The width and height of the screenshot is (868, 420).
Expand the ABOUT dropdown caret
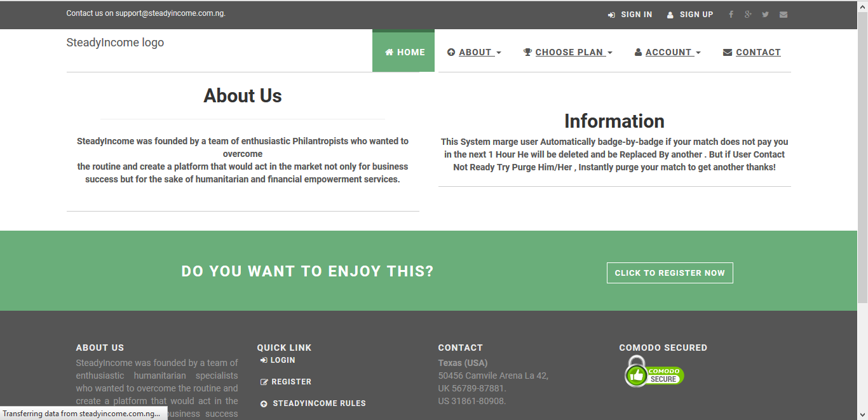499,53
